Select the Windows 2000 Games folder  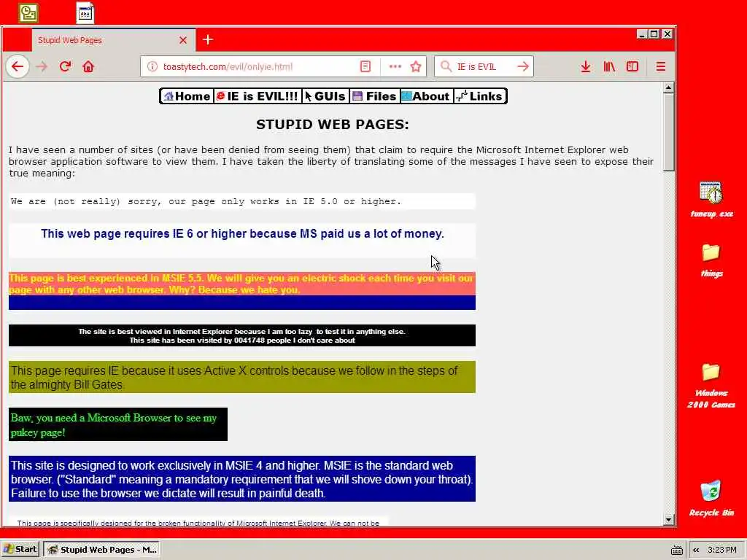coord(711,386)
